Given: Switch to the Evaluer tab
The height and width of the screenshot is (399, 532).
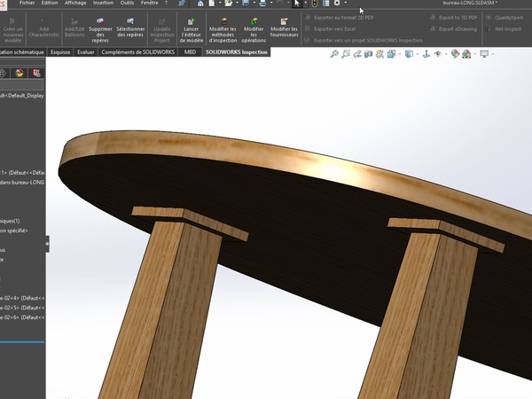Looking at the screenshot, I should 86,52.
